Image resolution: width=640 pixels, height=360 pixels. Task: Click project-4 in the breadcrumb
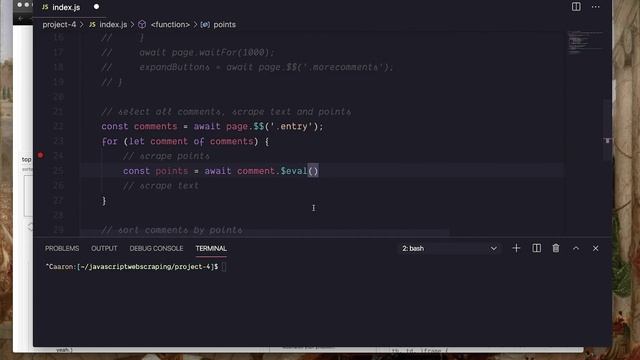59,24
